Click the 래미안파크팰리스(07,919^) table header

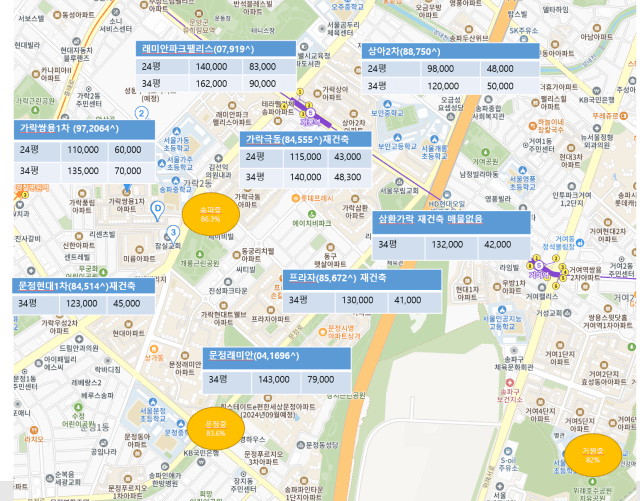pos(216,49)
